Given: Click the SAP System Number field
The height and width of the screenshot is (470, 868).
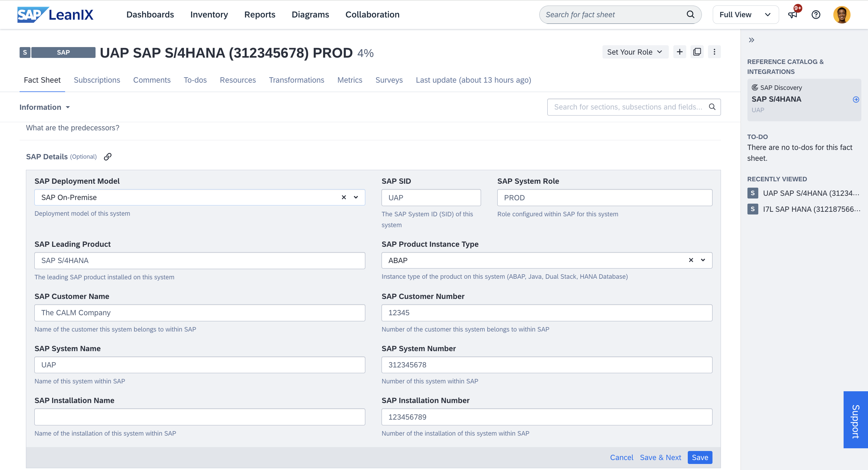Looking at the screenshot, I should pos(546,365).
